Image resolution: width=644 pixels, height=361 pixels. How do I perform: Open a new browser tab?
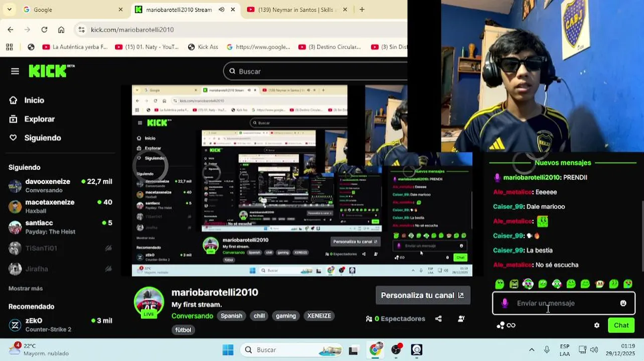[x=362, y=10]
